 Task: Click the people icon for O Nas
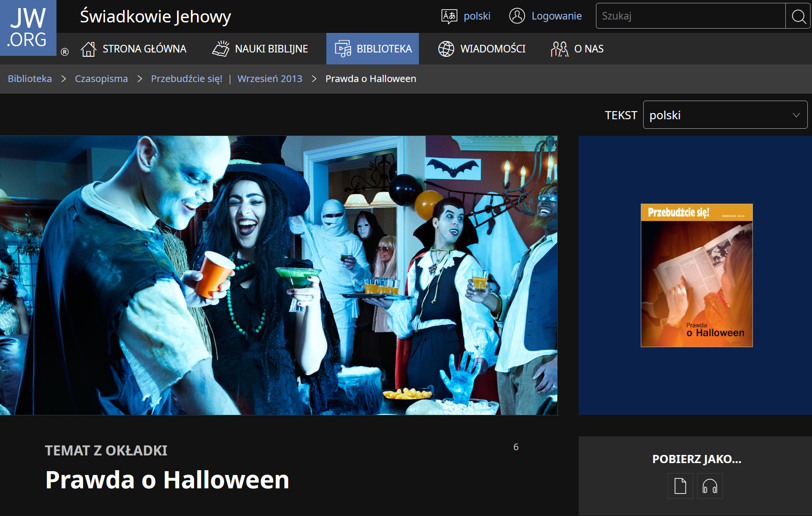pos(559,49)
